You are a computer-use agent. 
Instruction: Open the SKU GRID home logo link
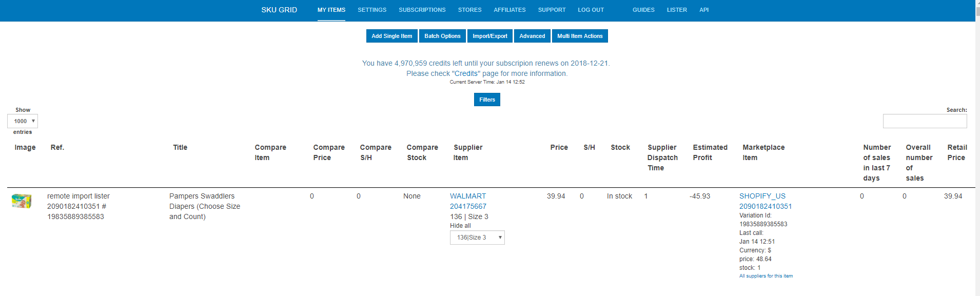pyautogui.click(x=279, y=10)
